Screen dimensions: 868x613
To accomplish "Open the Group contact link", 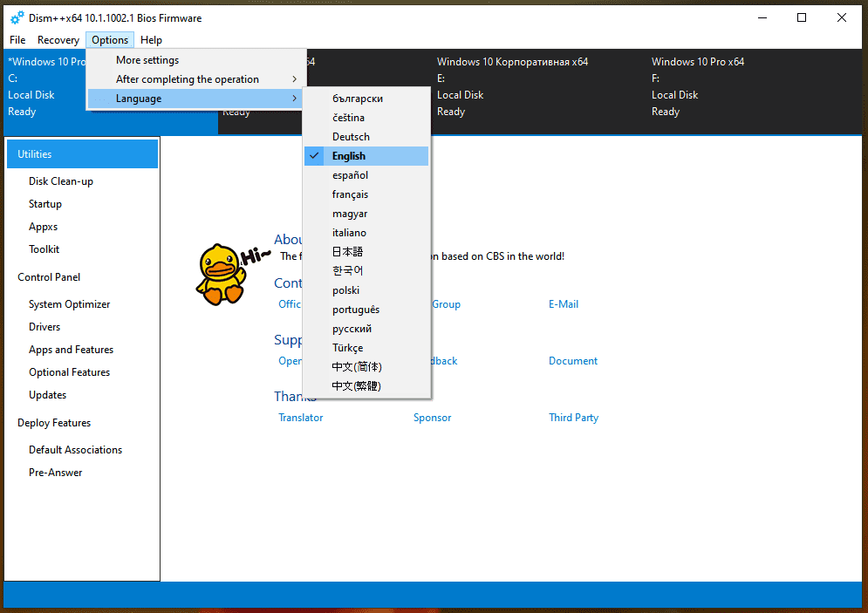I will pyautogui.click(x=446, y=304).
